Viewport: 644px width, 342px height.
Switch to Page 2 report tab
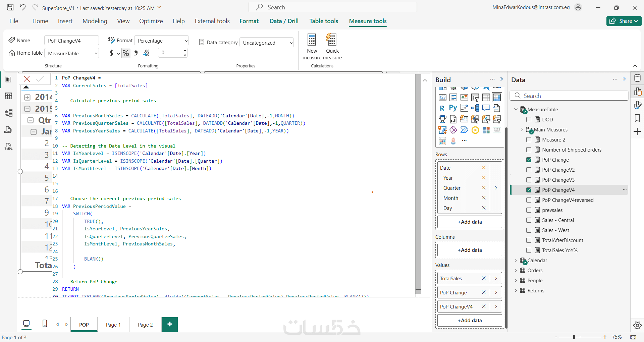pyautogui.click(x=145, y=325)
